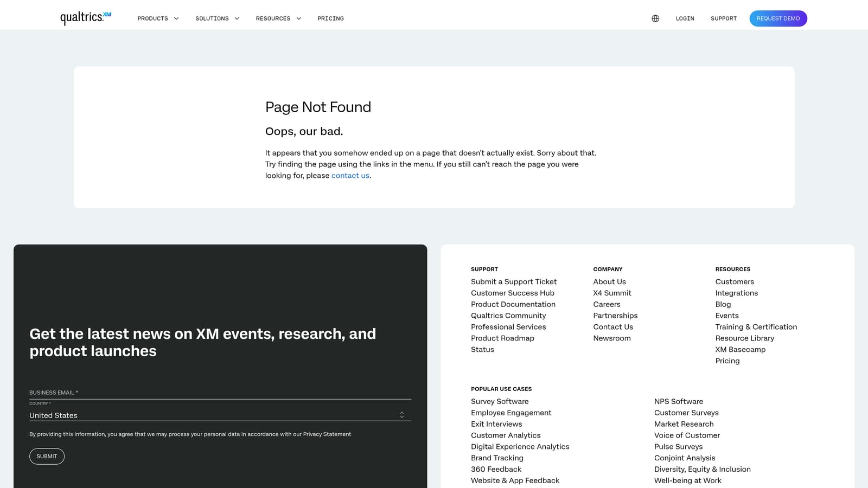Open Conjoint Analysis link
The height and width of the screenshot is (488, 868).
(685, 458)
